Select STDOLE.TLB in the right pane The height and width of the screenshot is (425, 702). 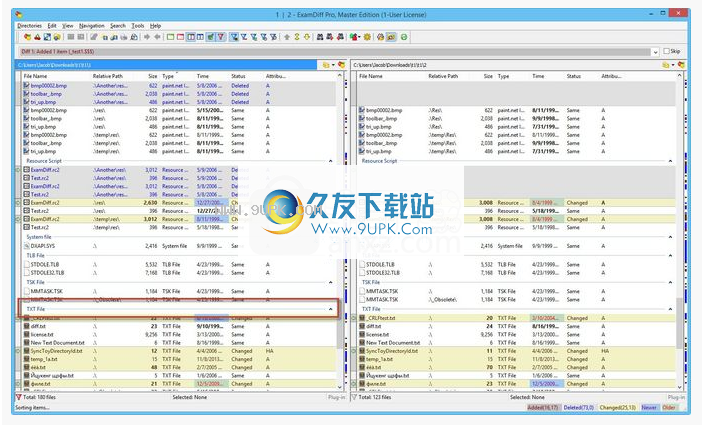pos(382,265)
